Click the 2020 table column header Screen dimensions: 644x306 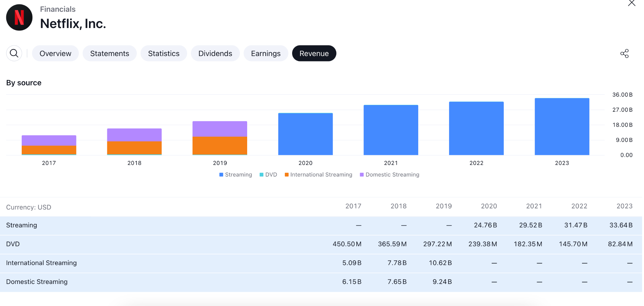(489, 206)
